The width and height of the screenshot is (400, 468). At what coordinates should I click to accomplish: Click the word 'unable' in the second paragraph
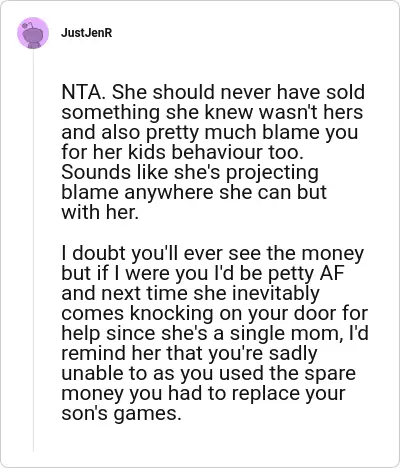pos(92,373)
